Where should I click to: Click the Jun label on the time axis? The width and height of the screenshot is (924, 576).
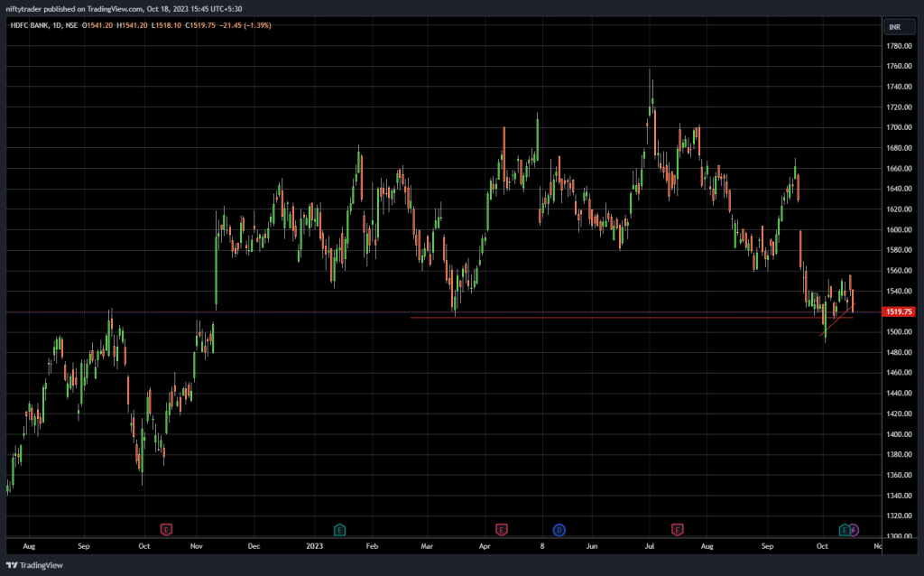(592, 546)
